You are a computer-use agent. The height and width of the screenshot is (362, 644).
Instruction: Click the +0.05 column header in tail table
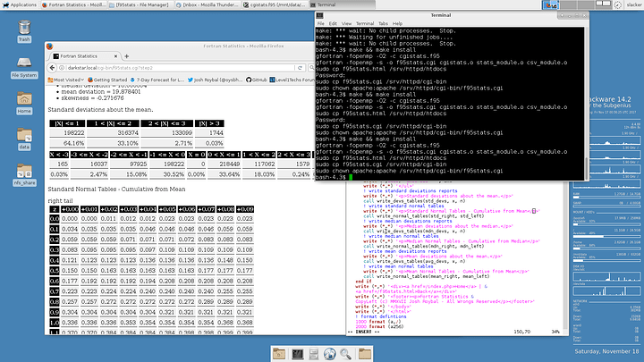point(167,209)
